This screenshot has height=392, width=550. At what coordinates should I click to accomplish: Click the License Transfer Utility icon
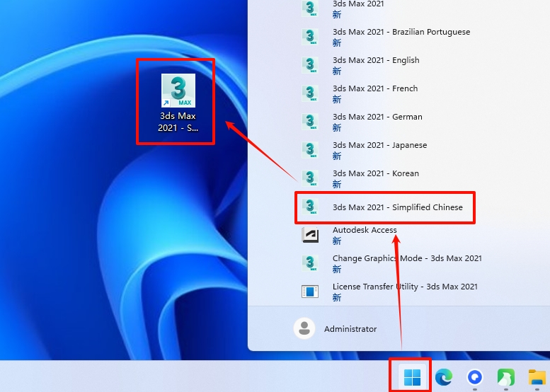[310, 292]
